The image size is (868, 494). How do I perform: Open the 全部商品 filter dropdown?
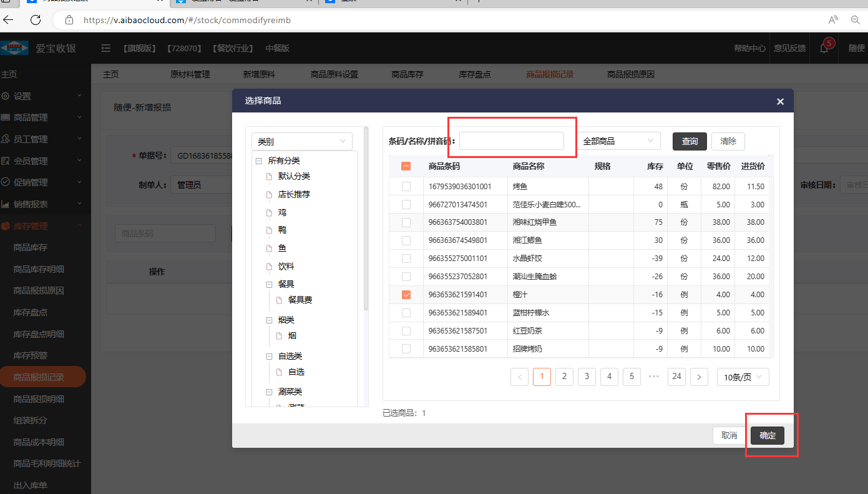pyautogui.click(x=618, y=141)
